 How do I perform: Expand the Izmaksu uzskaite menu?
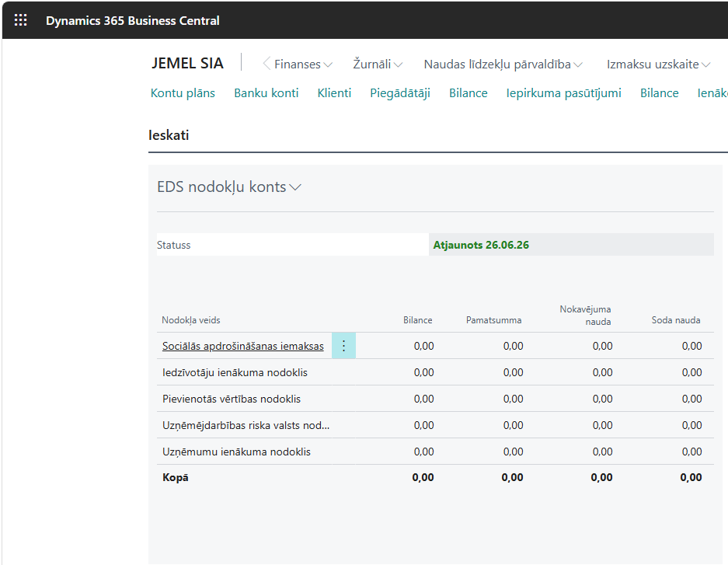658,64
